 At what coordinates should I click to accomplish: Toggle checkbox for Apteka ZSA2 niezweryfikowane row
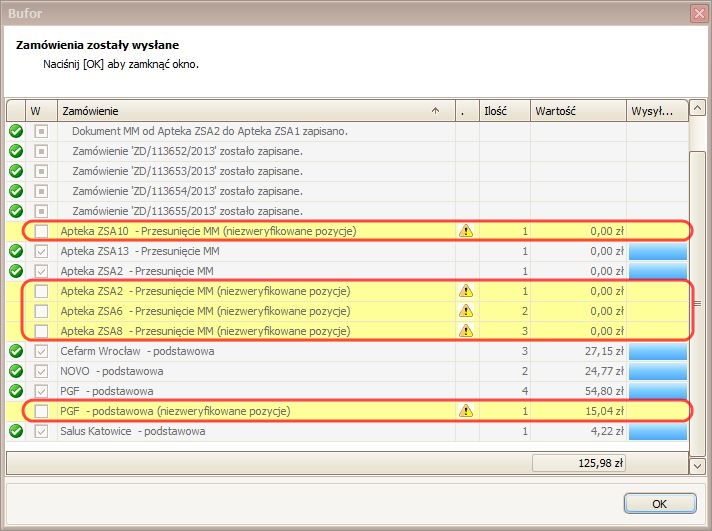41,291
